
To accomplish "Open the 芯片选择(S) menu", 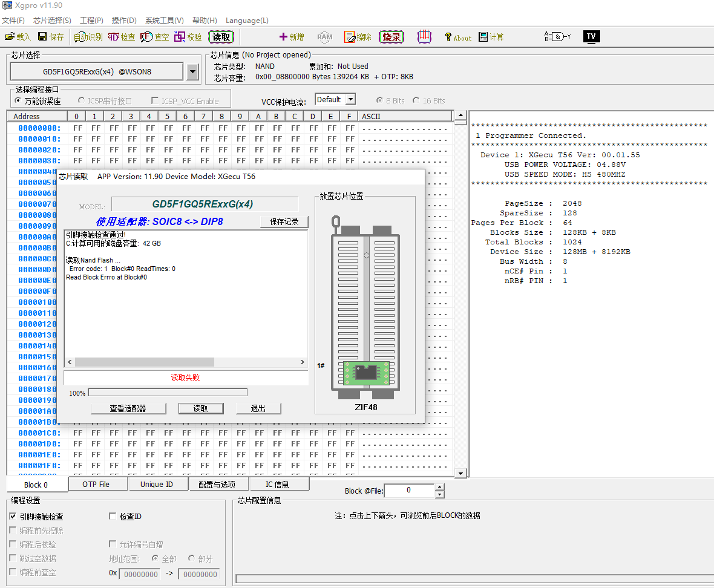I will [52, 21].
